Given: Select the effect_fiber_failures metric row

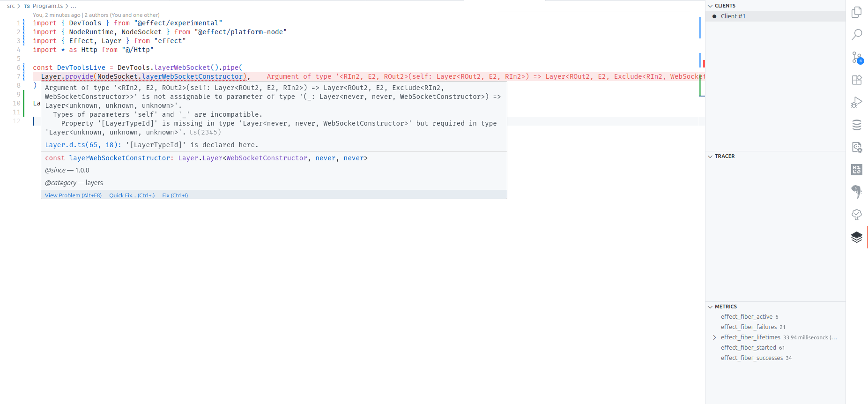Looking at the screenshot, I should pos(775,327).
